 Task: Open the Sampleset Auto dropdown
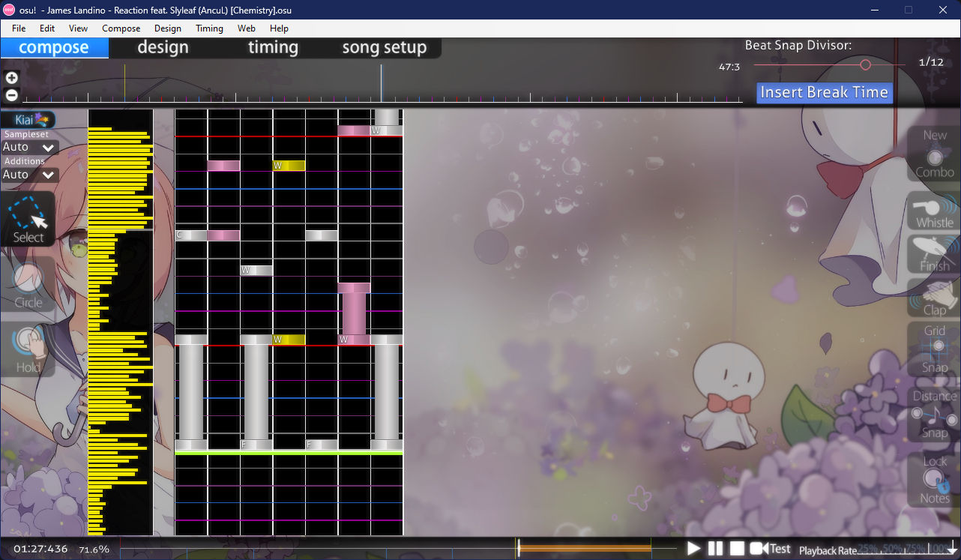click(30, 147)
